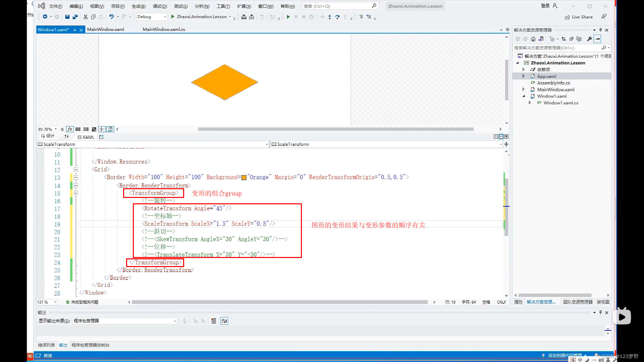Open the 调试(D) menu
The image size is (644, 362).
click(160, 6)
